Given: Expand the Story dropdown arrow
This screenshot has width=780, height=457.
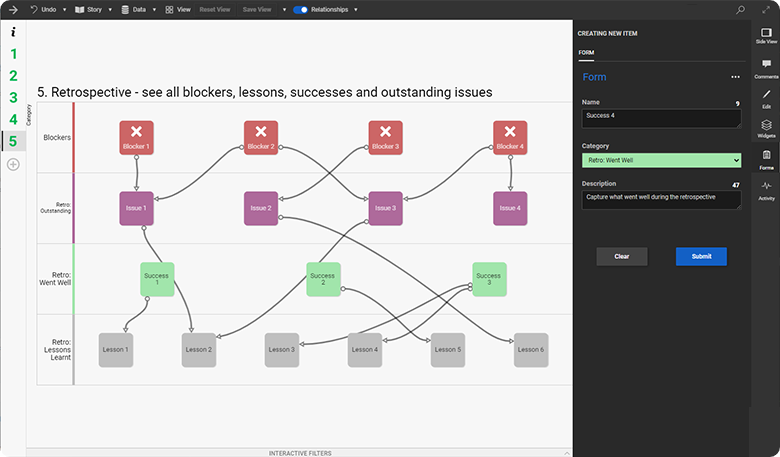Looking at the screenshot, I should click(109, 9).
